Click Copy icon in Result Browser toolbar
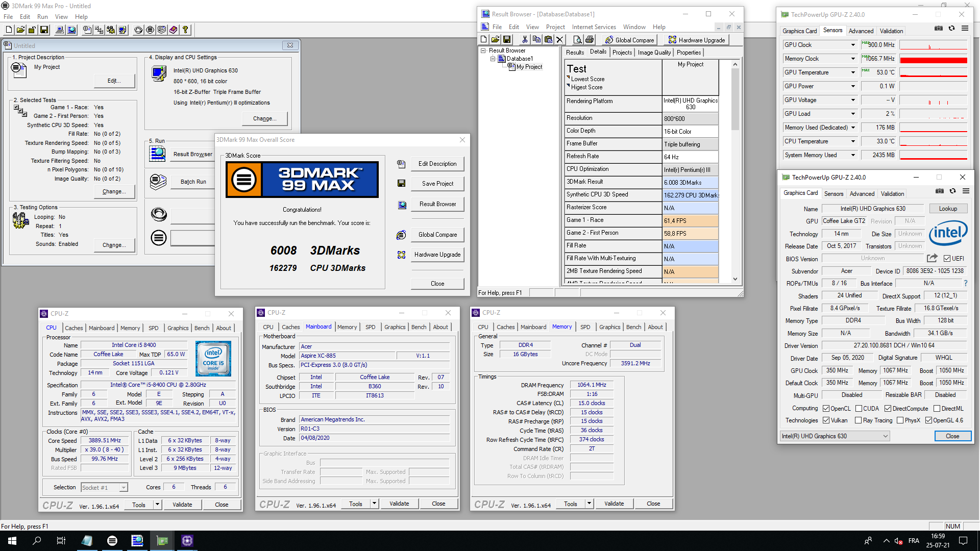The height and width of the screenshot is (551, 980). (536, 40)
